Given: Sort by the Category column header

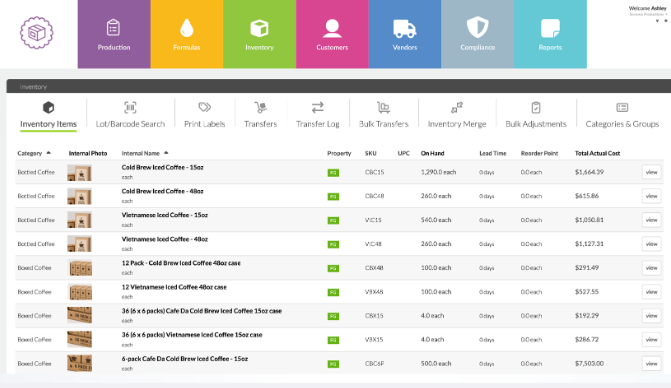Looking at the screenshot, I should (34, 153).
